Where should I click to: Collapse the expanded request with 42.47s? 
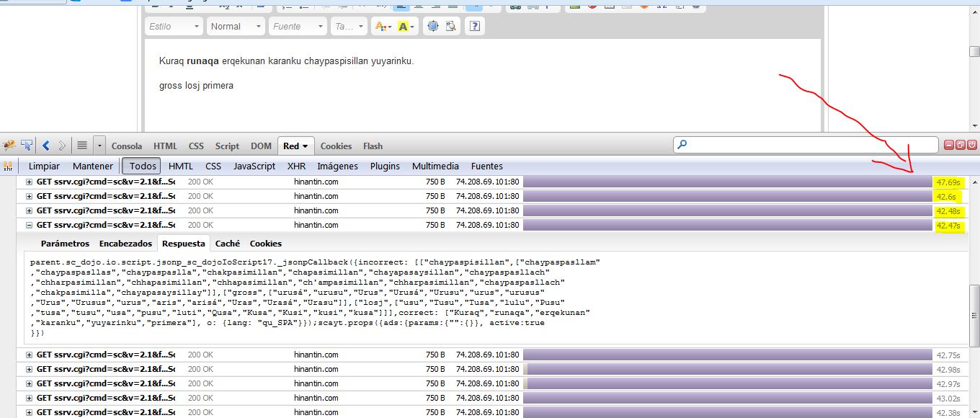point(30,225)
